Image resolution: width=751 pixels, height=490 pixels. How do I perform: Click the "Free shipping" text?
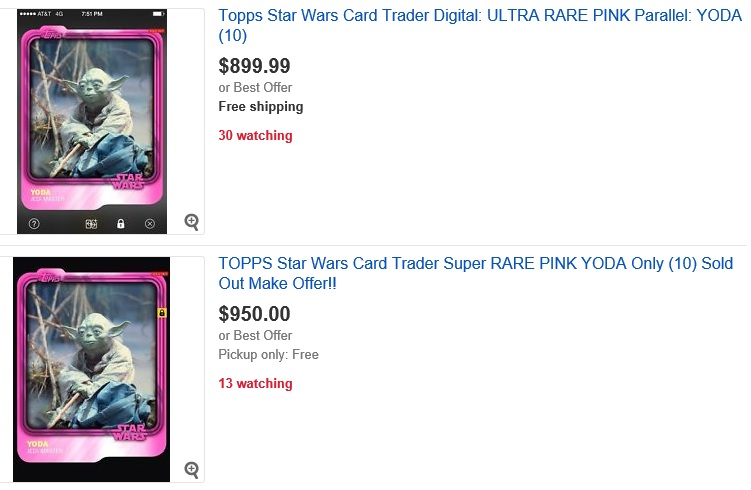click(x=261, y=106)
